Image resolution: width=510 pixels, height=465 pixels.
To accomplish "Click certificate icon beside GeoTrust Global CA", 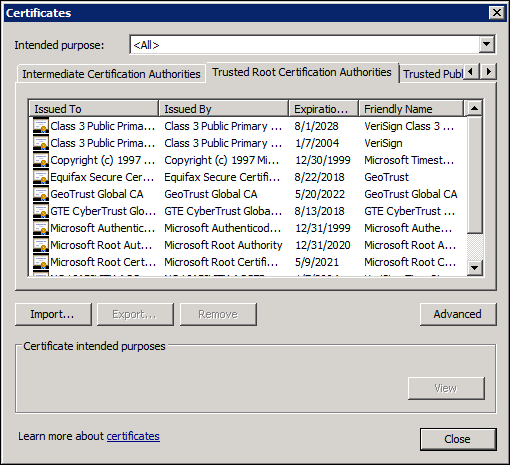I will click(x=41, y=194).
